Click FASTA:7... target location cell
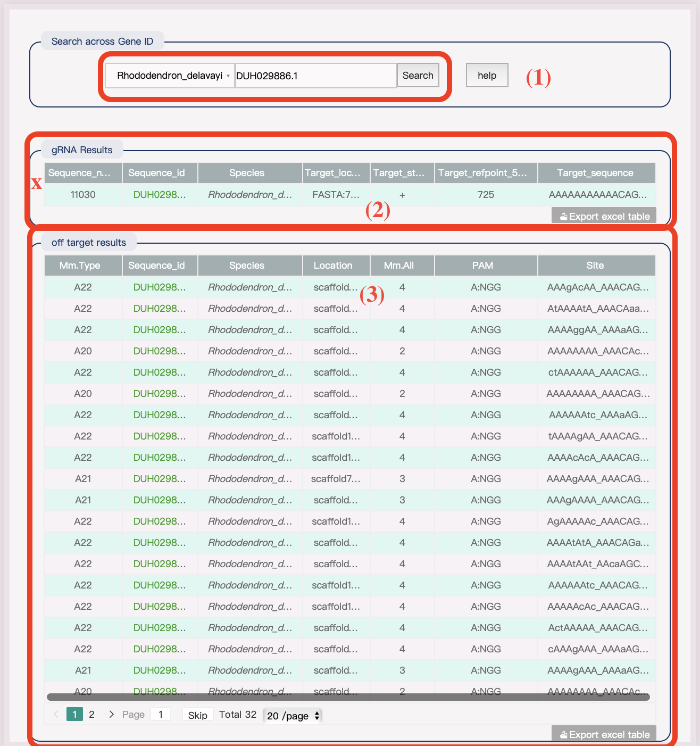700x746 pixels. click(x=336, y=195)
